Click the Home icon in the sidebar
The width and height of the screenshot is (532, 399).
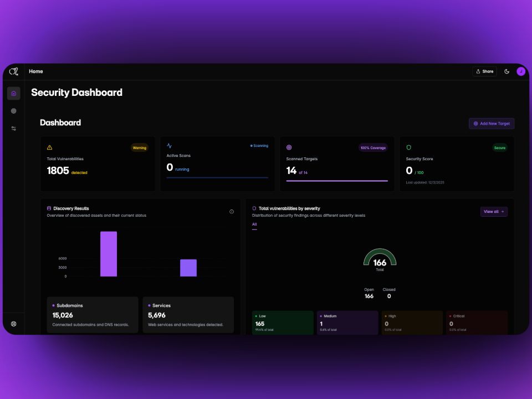point(14,93)
